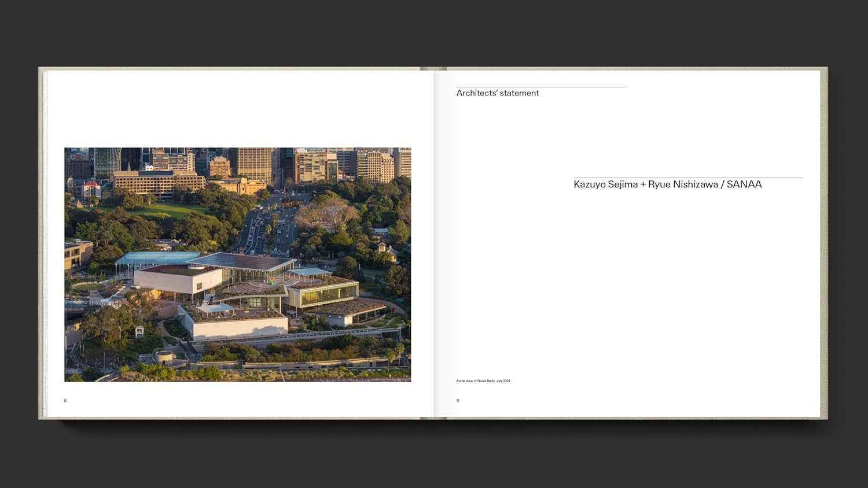Image resolution: width=868 pixels, height=488 pixels.
Task: Click the glass gallery volume in the photo
Action: point(327,295)
